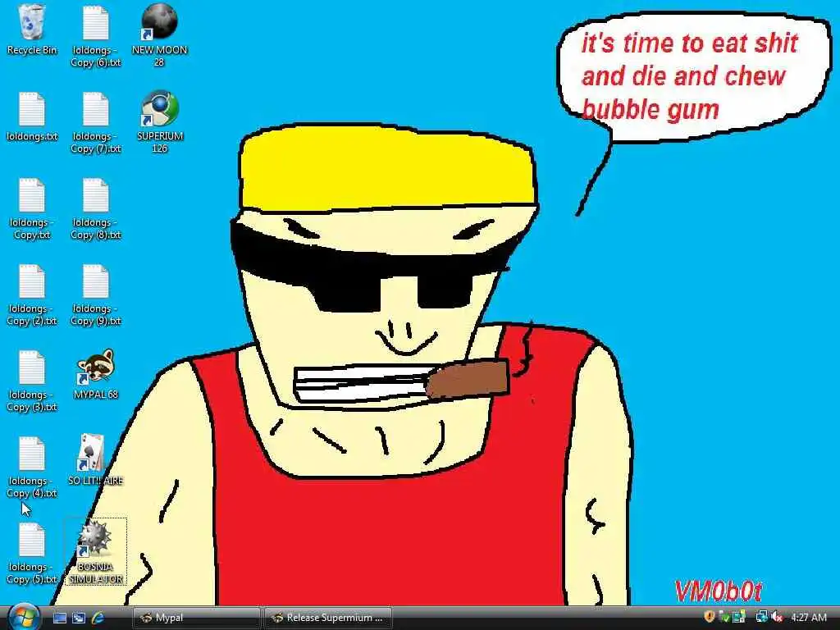Viewport: 840px width, 630px height.
Task: Open the Windows Start orb
Action: coord(24,617)
